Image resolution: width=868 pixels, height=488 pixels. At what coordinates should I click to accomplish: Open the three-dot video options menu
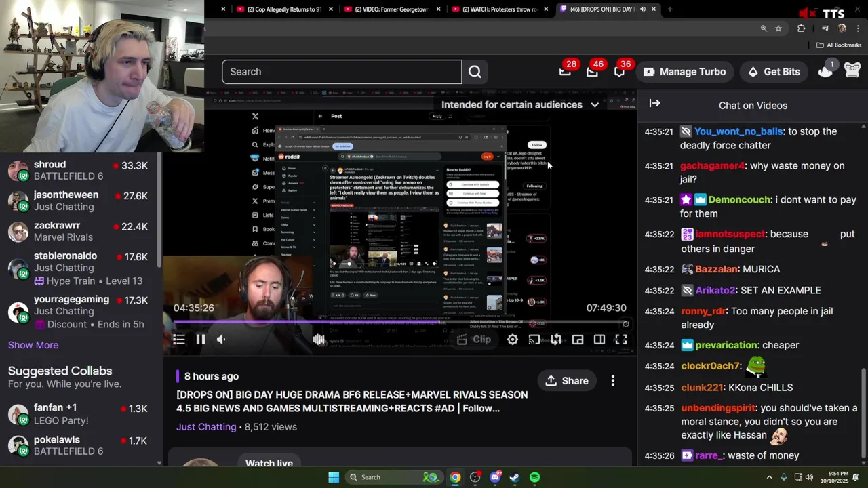[613, 381]
